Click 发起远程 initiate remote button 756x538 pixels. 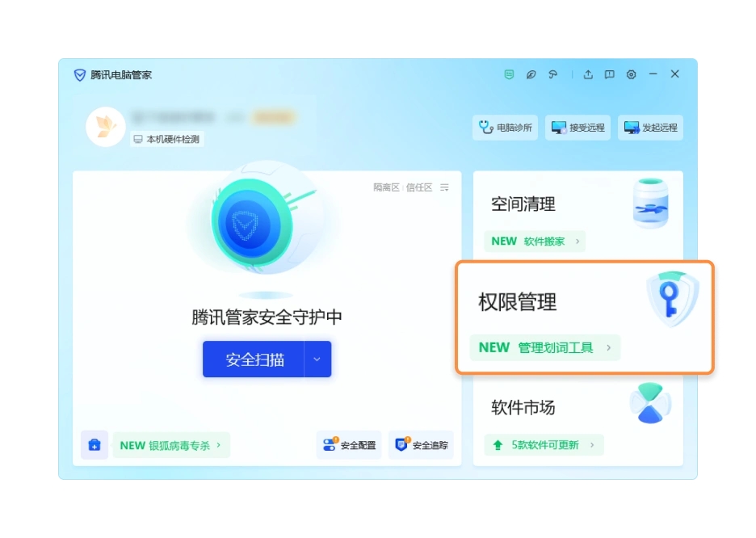coord(650,128)
